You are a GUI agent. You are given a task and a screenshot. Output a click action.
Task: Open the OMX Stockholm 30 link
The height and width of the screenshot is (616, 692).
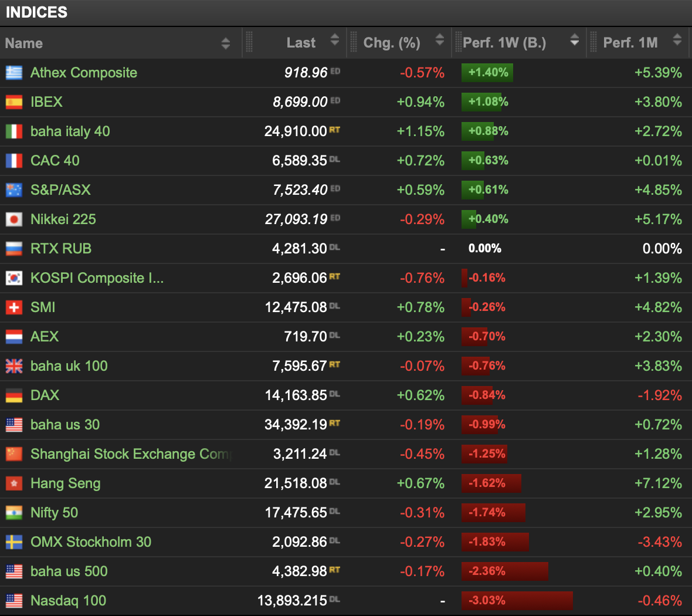coord(91,542)
